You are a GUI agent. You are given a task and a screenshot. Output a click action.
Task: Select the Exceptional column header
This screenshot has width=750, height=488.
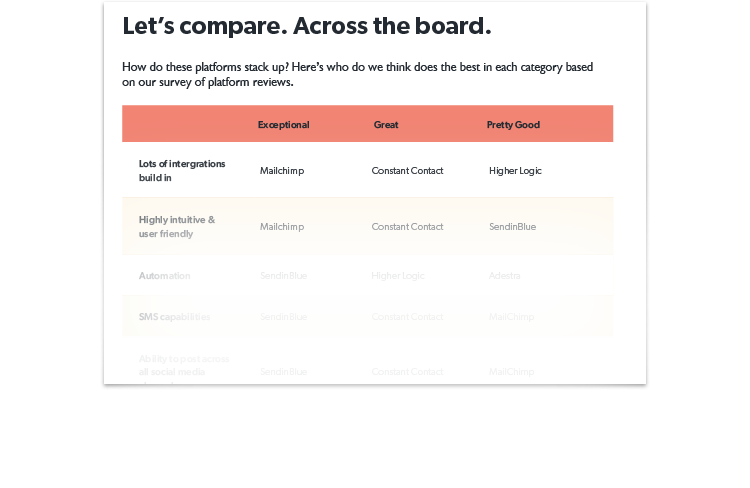(283, 125)
